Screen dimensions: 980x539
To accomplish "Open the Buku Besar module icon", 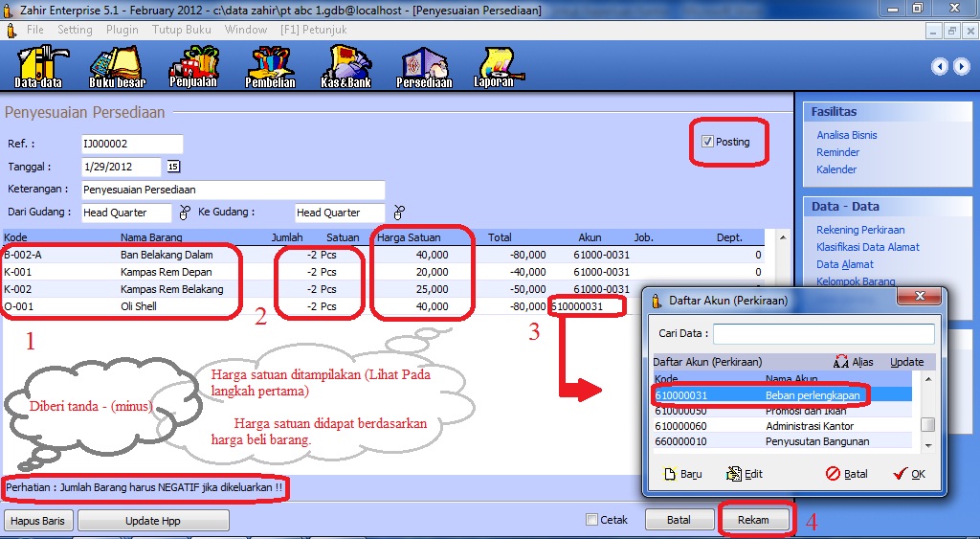I will 117,65.
